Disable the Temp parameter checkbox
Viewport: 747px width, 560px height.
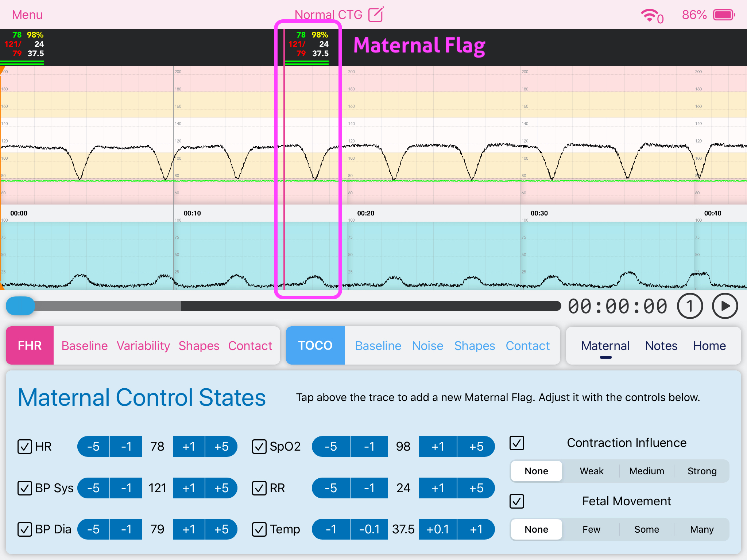coord(259,529)
